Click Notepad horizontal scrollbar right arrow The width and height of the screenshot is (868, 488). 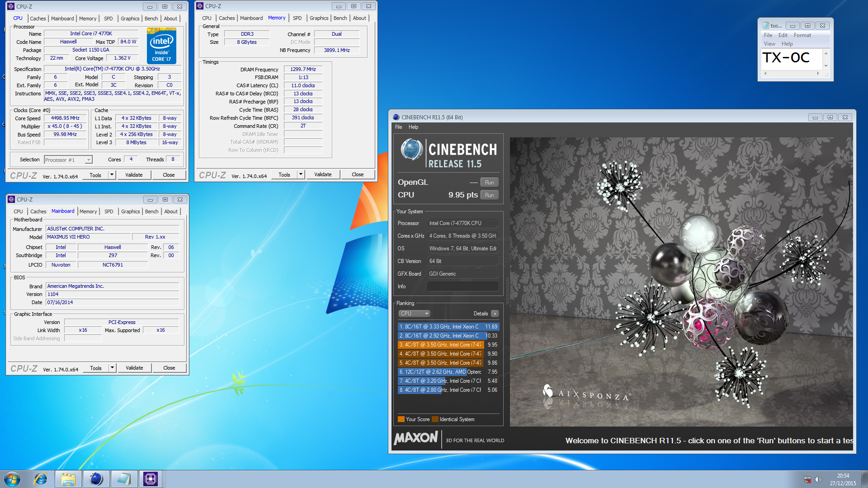coord(818,73)
